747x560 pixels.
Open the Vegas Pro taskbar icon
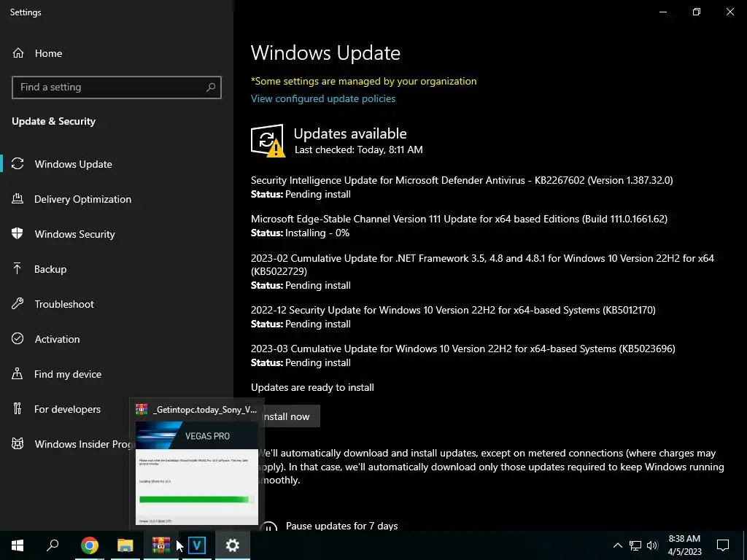(x=197, y=545)
